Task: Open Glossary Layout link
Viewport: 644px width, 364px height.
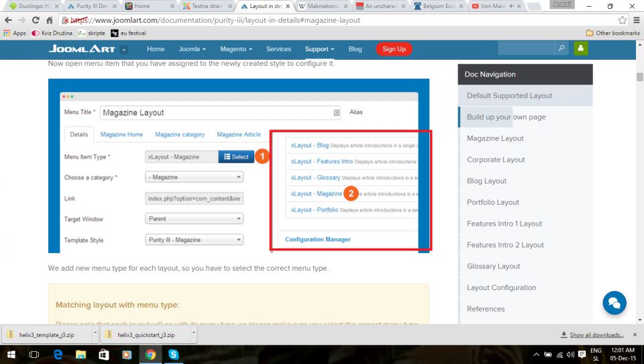Action: (525, 267)
